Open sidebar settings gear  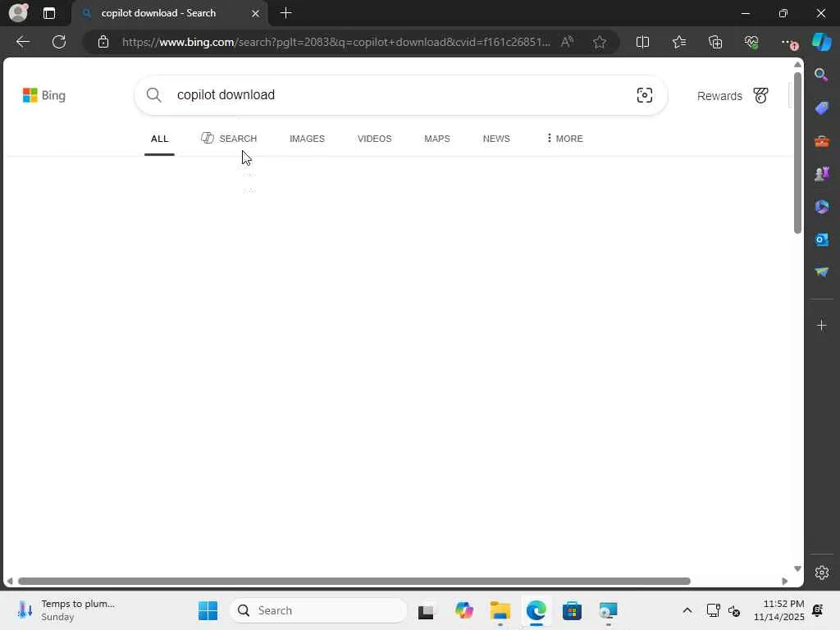822,573
